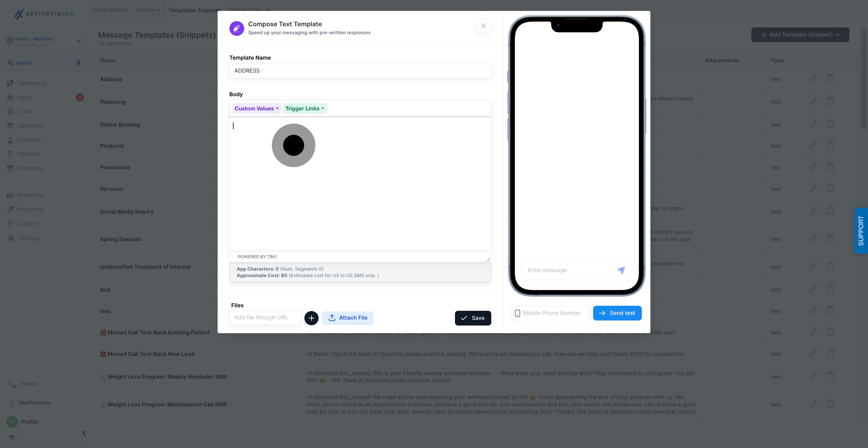868x448 pixels.
Task: Click the lightning bolt icon beside Search
Action: [x=79, y=63]
